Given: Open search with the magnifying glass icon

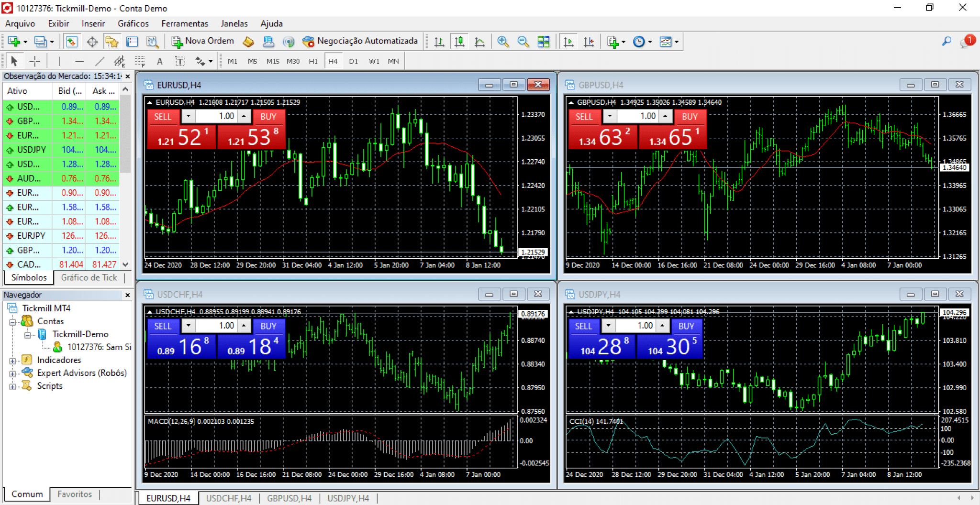Looking at the screenshot, I should tap(946, 42).
